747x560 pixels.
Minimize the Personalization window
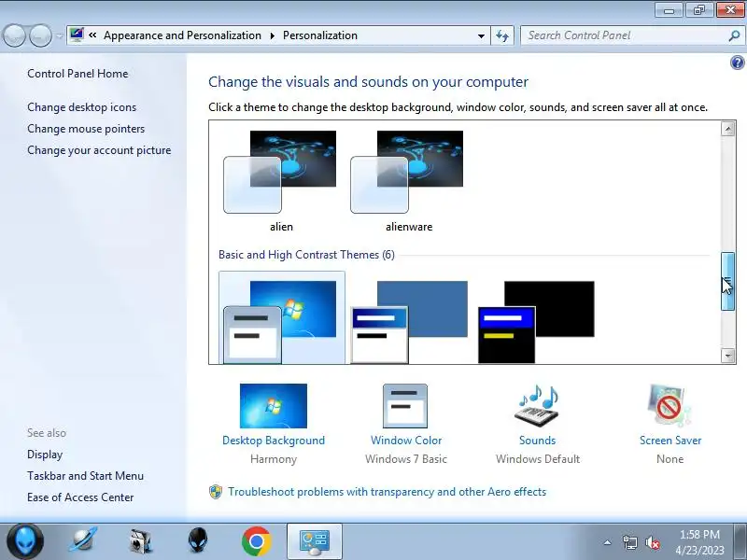click(x=669, y=10)
